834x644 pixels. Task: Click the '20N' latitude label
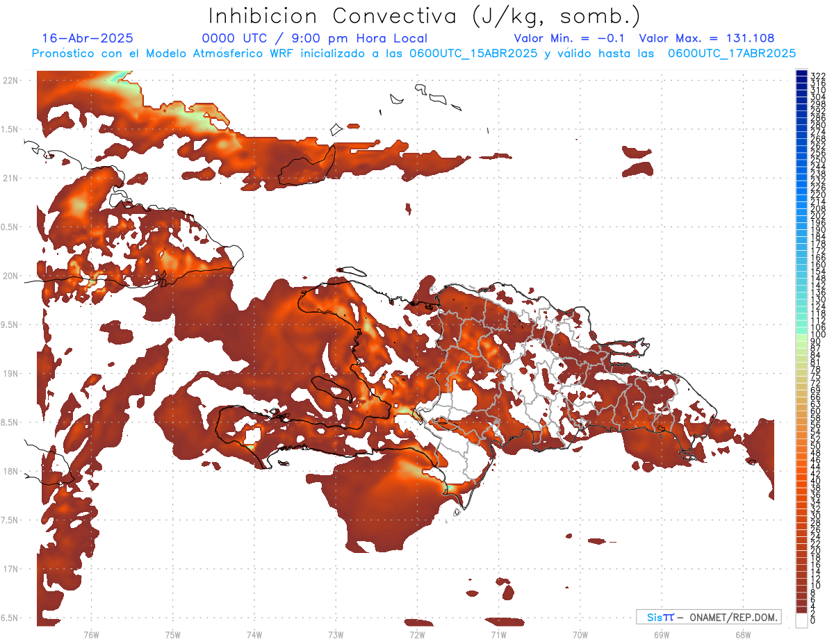(10, 276)
